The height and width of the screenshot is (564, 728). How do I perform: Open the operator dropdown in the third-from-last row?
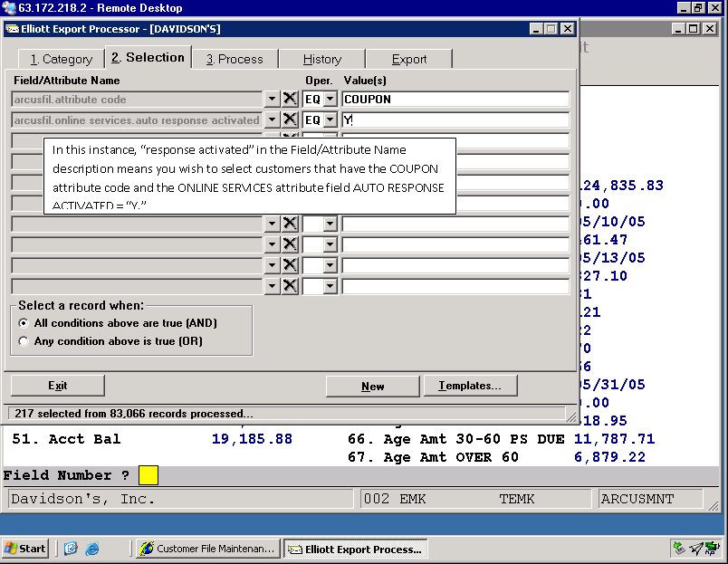[330, 244]
